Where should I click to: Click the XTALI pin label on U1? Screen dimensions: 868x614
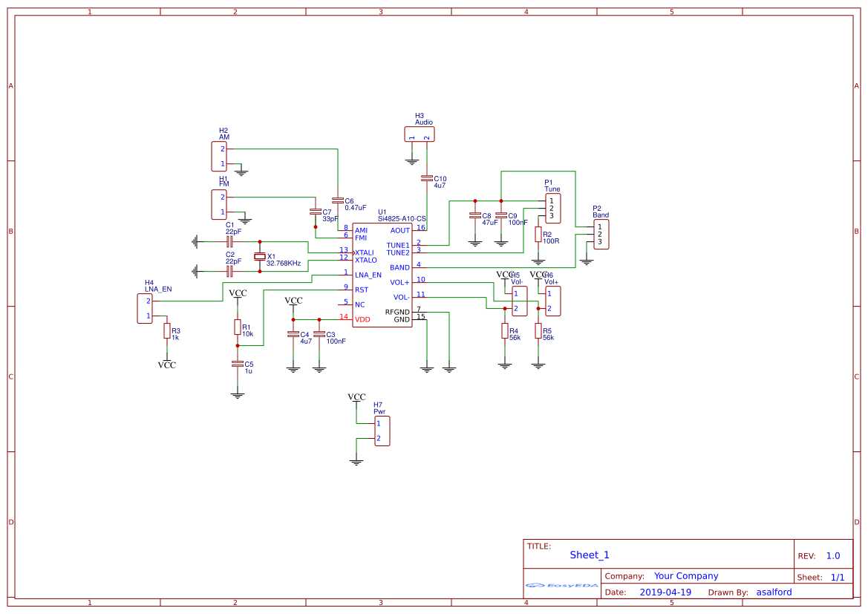coord(365,253)
